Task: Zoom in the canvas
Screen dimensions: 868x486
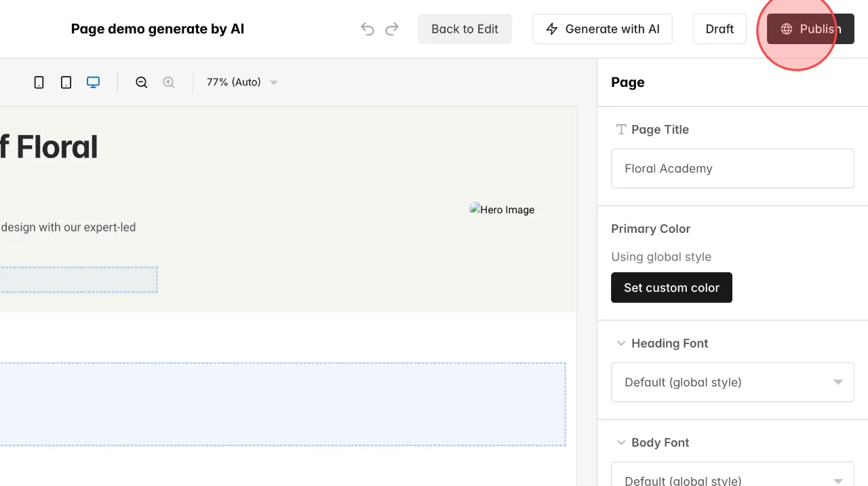Action: tap(169, 82)
